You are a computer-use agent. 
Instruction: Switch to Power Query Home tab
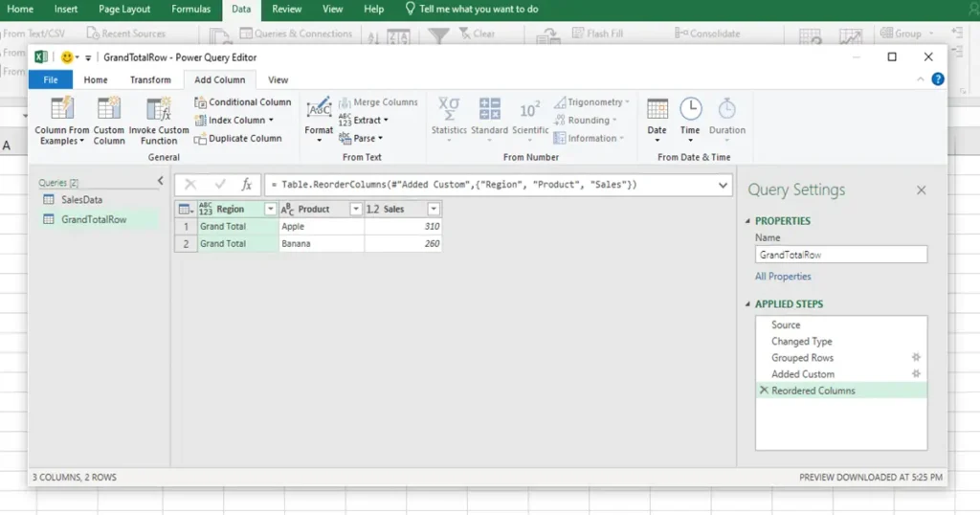(96, 79)
